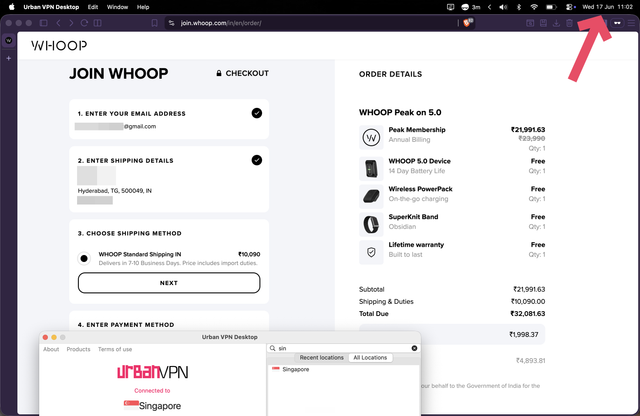The width and height of the screenshot is (640, 416).
Task: Click the Urban VPN menu bar icon
Action: tap(465, 7)
